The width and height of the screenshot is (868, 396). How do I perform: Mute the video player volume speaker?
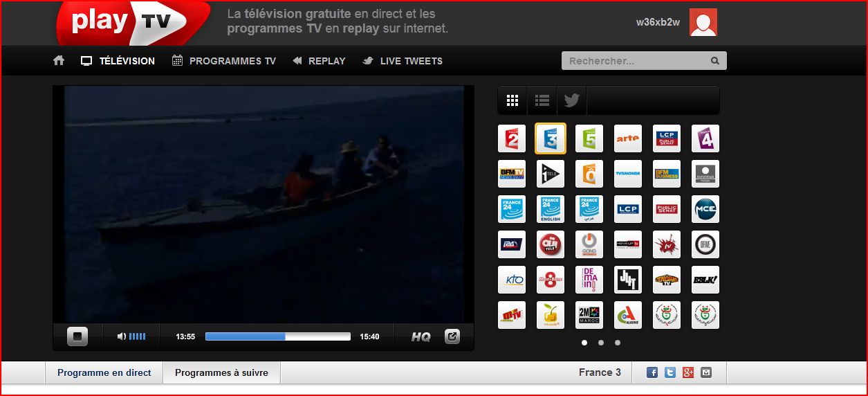(x=122, y=336)
